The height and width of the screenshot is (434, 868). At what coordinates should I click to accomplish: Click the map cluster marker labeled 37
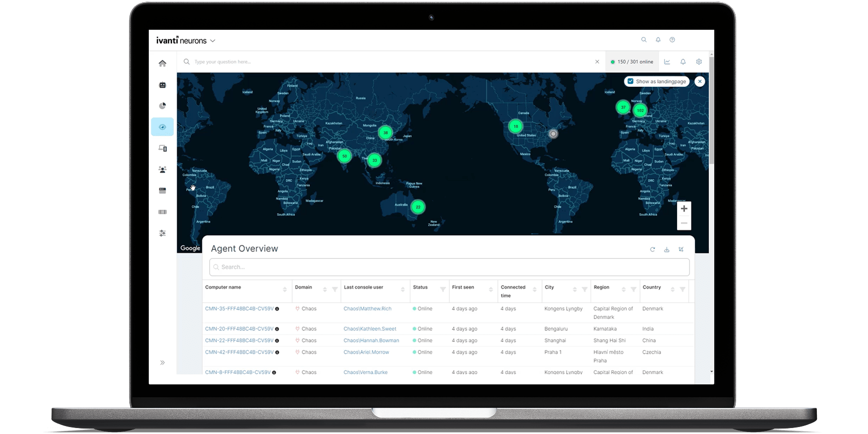[623, 107]
